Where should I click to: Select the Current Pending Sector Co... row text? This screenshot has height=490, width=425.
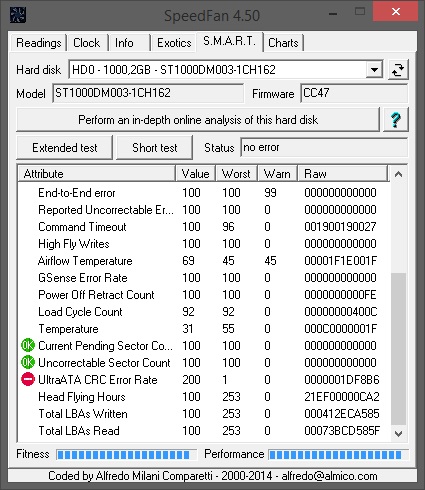coord(105,346)
